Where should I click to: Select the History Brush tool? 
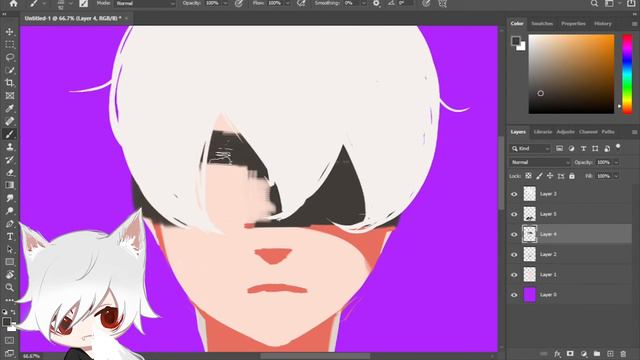click(10, 160)
